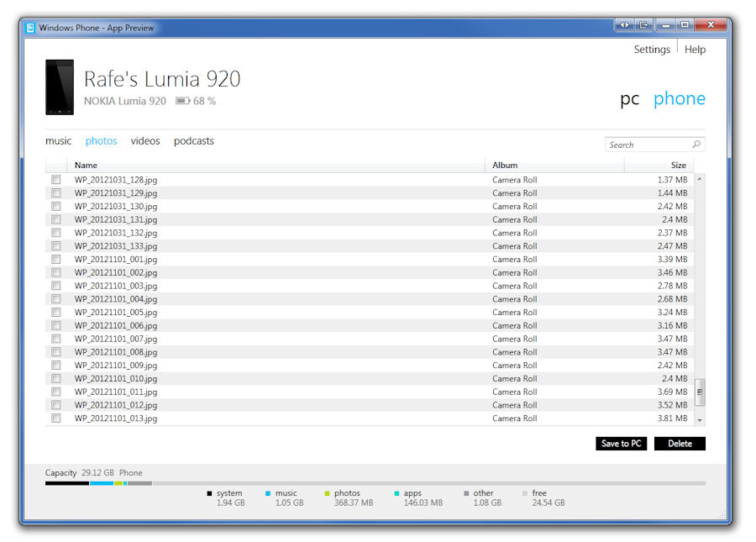Sort by the Album column header
The image size is (756, 542).
tap(554, 165)
